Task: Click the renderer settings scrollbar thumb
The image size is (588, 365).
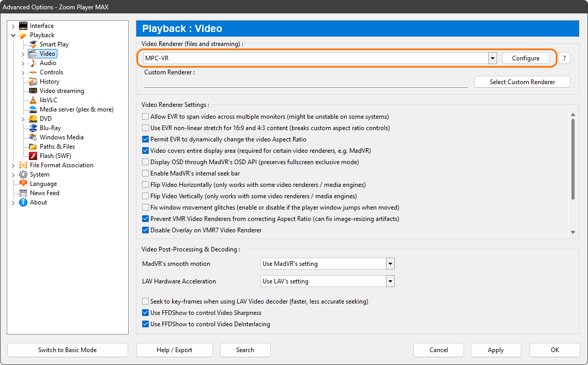Action: 572,159
